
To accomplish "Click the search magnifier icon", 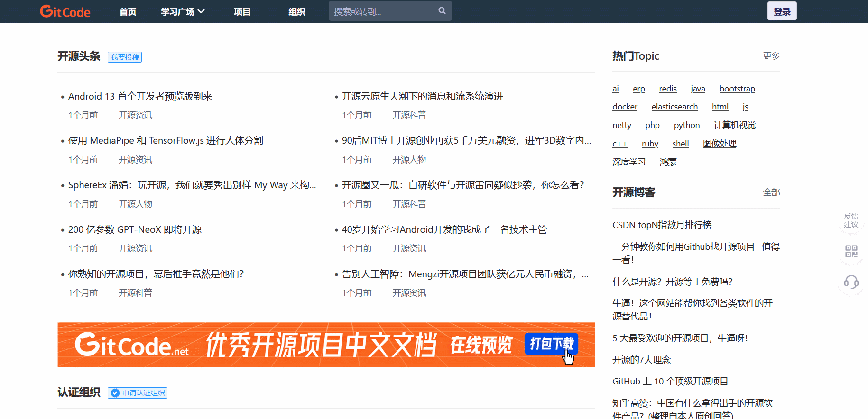I will click(x=442, y=10).
